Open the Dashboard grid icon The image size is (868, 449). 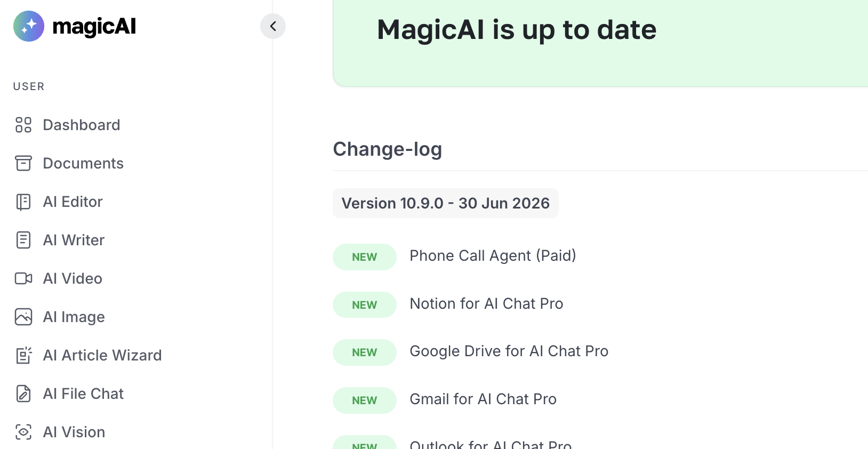23,125
